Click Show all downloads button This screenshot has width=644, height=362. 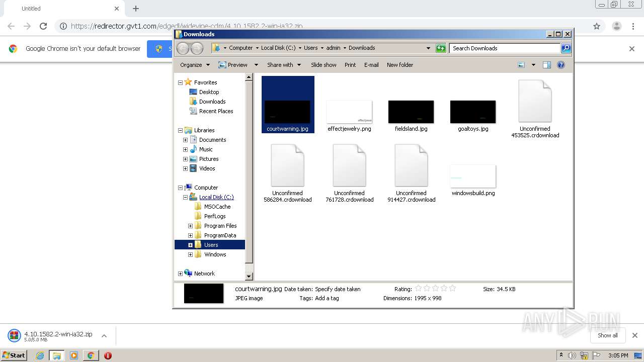coord(608,335)
